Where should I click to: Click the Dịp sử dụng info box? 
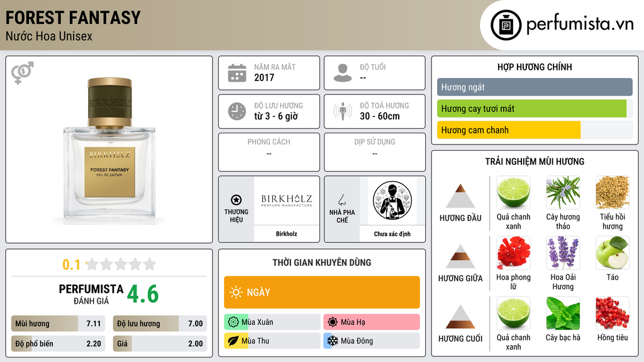pos(375,152)
